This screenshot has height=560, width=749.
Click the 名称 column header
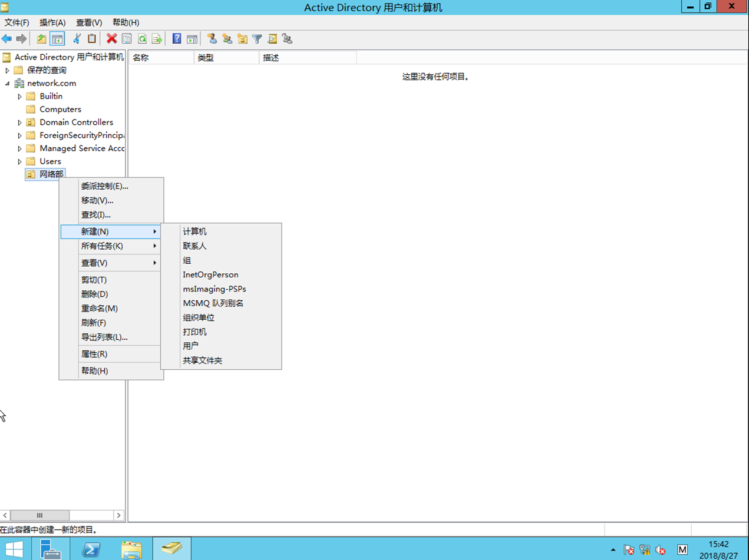(161, 58)
